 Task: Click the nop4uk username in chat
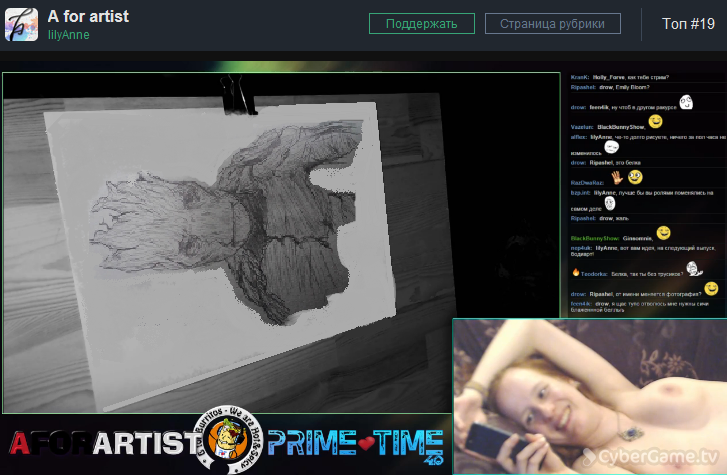(x=581, y=249)
